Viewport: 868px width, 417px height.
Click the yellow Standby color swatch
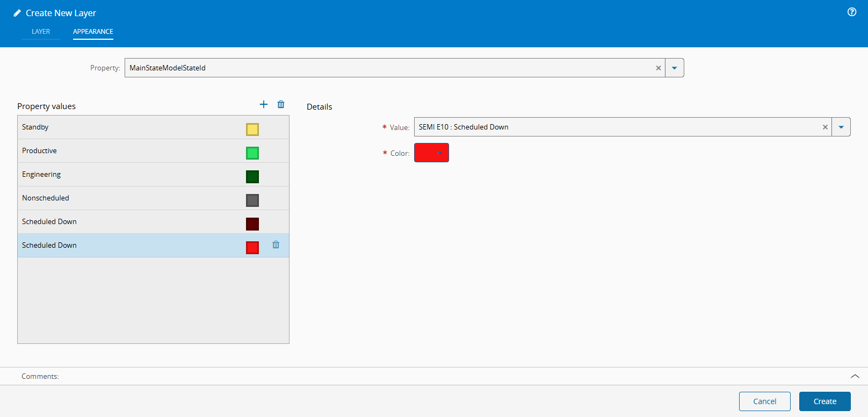252,130
